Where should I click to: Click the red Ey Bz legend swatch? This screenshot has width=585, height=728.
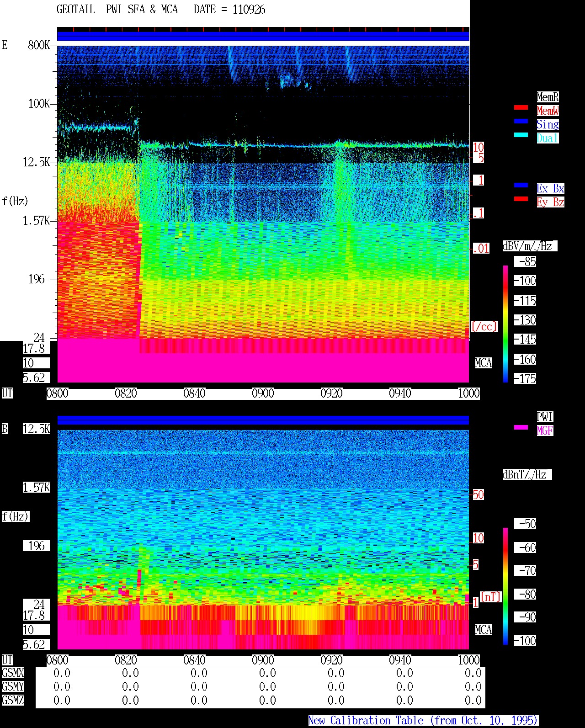[x=521, y=199]
